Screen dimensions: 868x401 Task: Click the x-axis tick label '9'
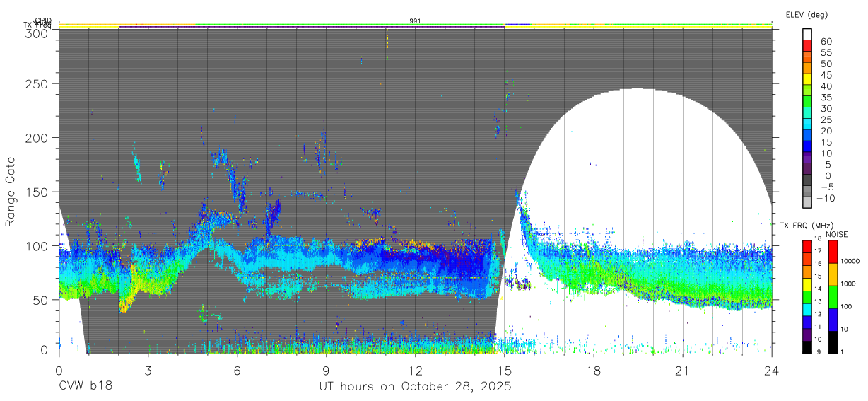(326, 371)
